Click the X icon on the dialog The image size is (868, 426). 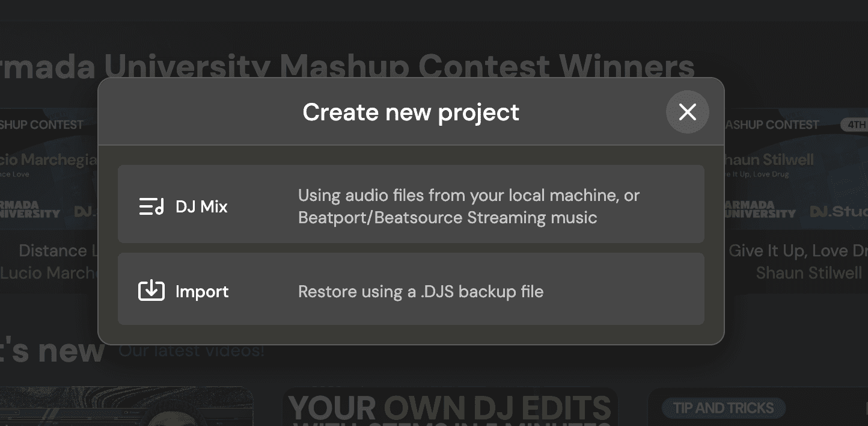pos(687,112)
